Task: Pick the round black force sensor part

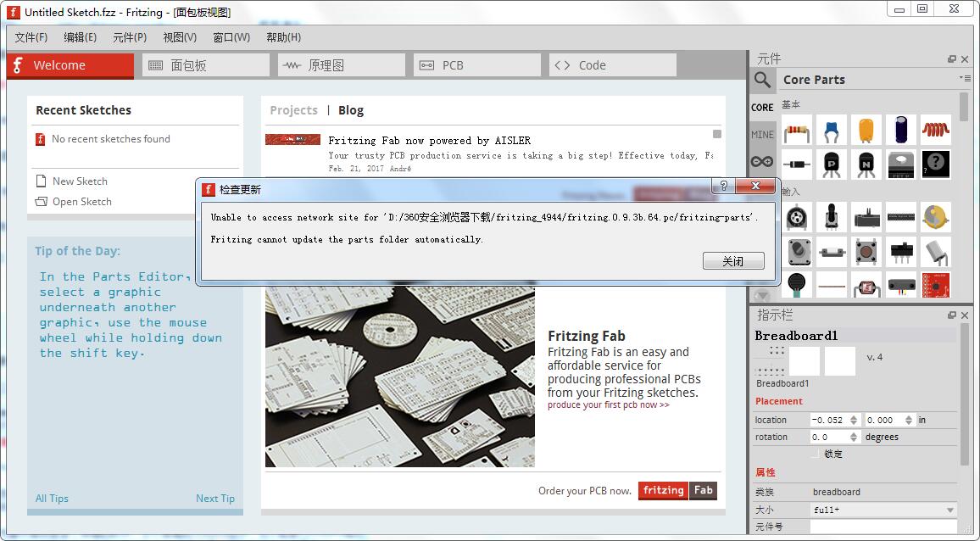Action: [797, 285]
